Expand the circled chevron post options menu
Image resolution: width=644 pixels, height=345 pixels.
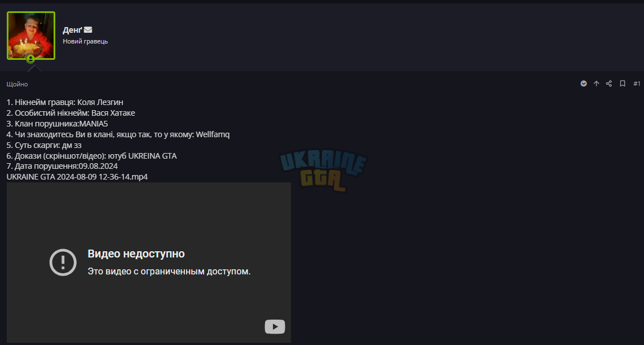click(584, 84)
